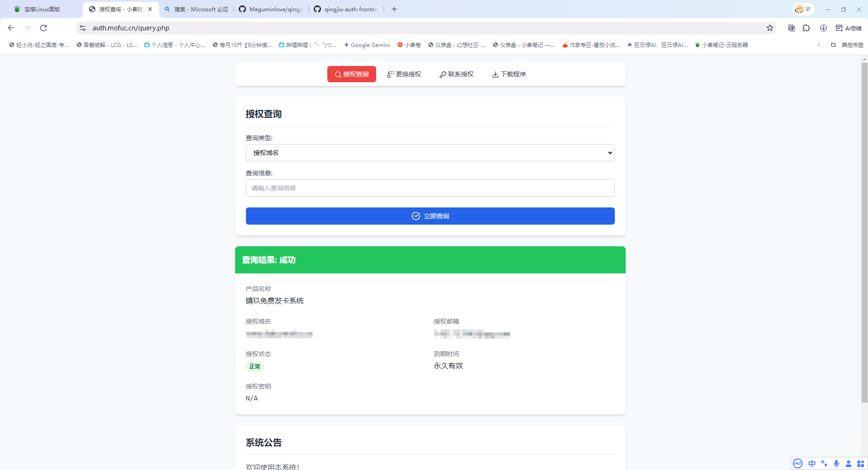Screen dimensions: 868x470
Task: Click the 查询信息 input field
Action: 430,188
